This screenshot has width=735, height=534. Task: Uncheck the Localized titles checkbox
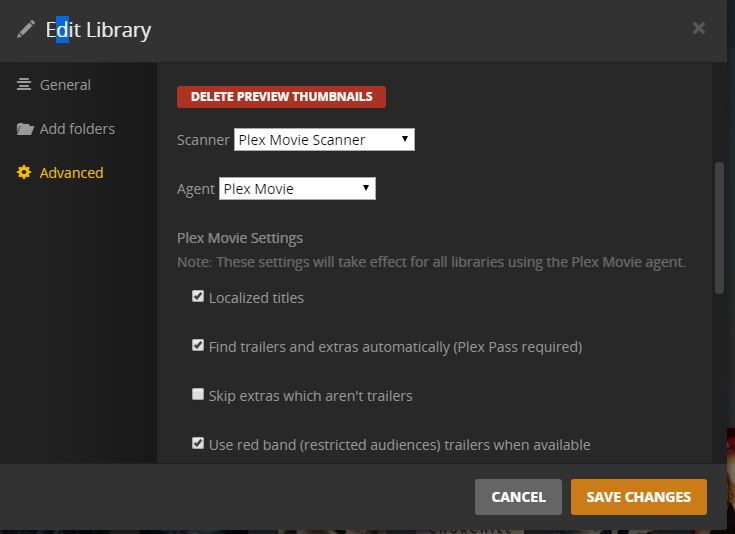(198, 296)
